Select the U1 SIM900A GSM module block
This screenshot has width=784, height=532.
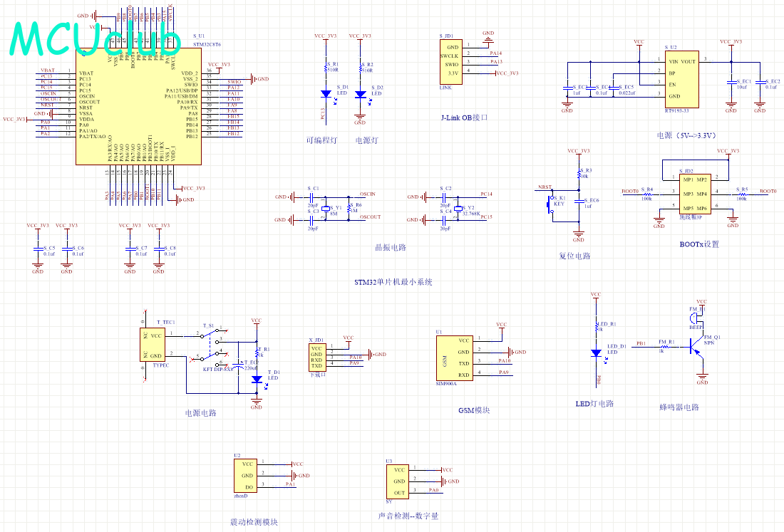tap(455, 358)
